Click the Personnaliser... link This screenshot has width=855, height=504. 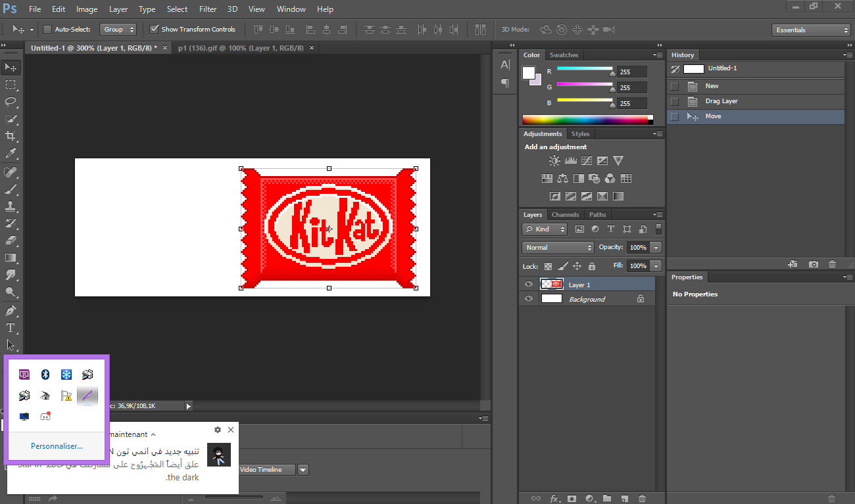[x=57, y=446]
